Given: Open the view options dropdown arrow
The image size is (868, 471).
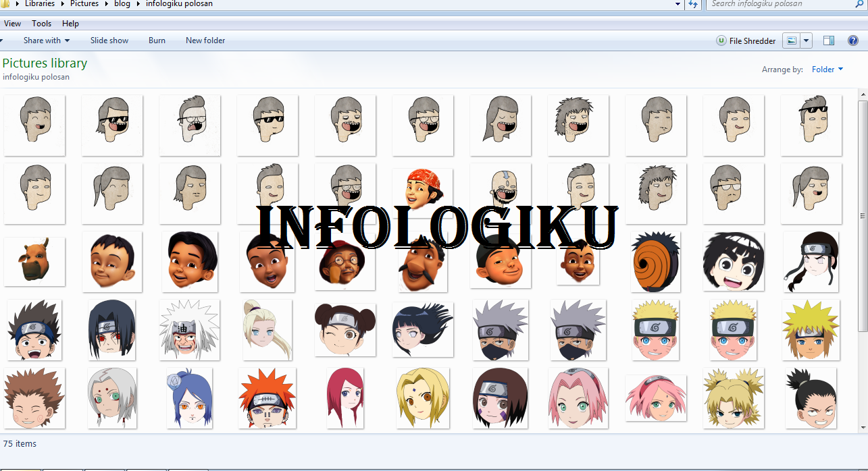Looking at the screenshot, I should click(806, 40).
